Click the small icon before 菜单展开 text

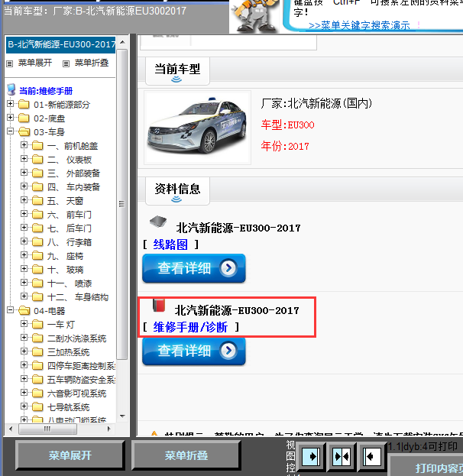click(x=10, y=63)
